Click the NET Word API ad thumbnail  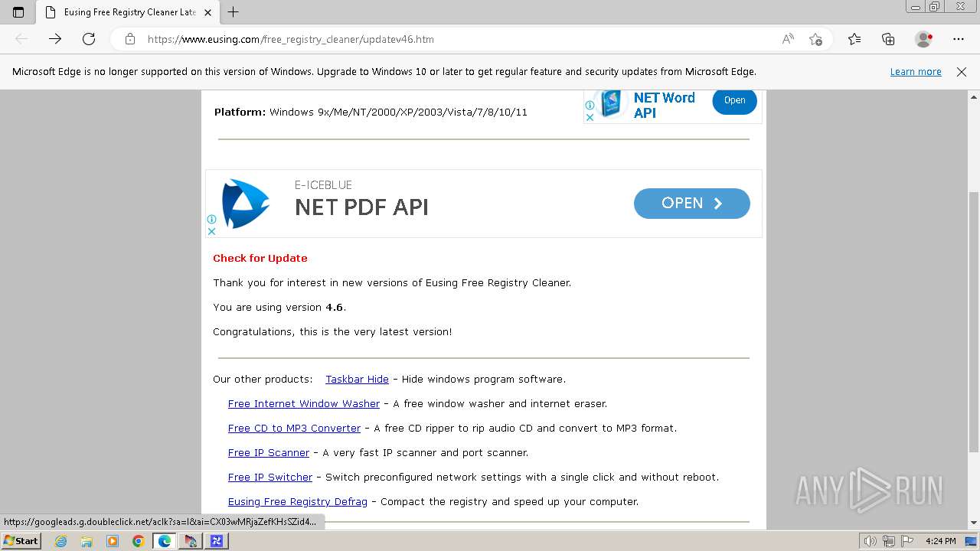coord(610,103)
